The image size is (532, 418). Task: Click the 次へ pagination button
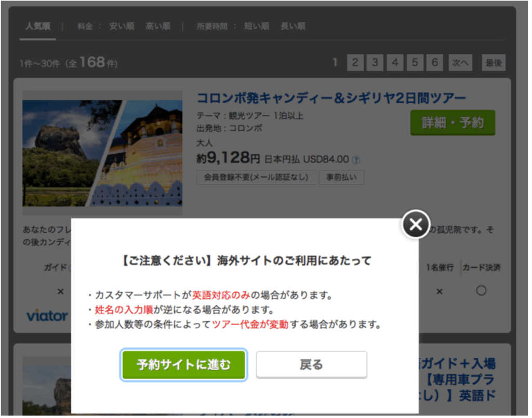coord(460,63)
